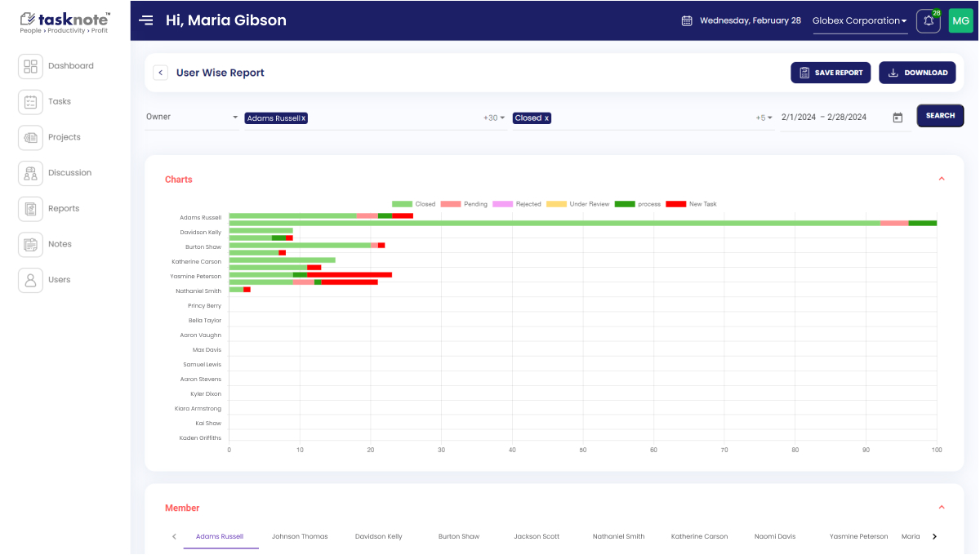Click the notification bell icon

pos(928,21)
